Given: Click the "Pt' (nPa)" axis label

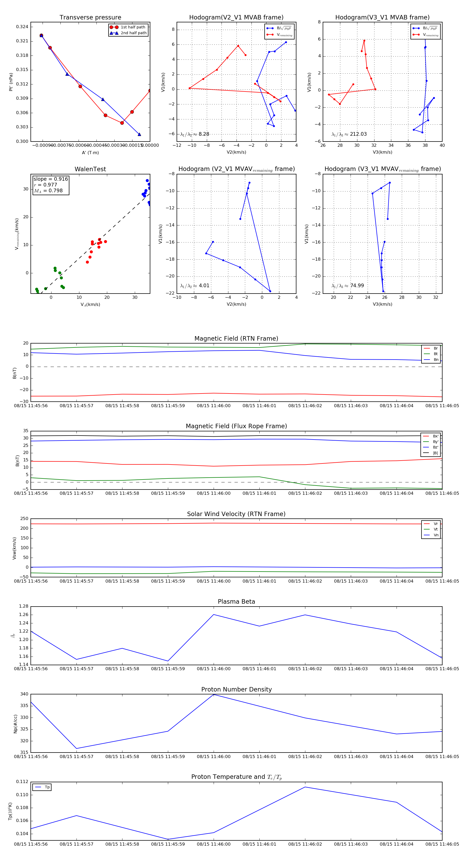Looking at the screenshot, I should point(11,82).
